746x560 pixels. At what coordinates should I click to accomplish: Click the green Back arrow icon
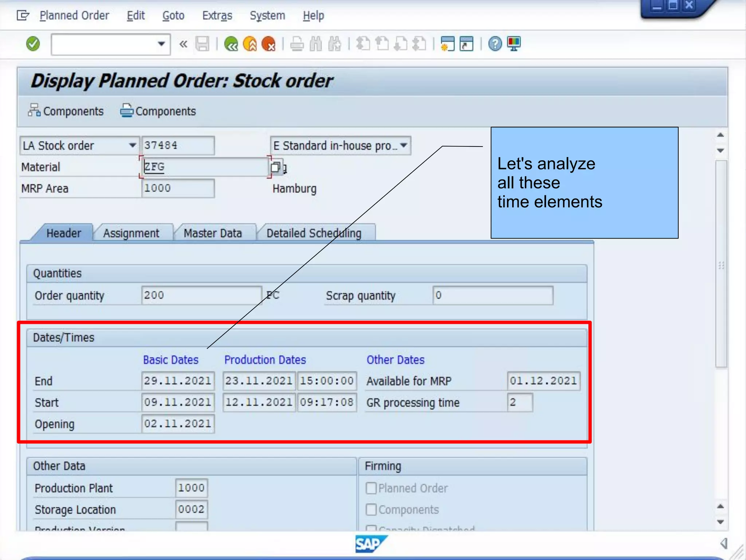[231, 44]
